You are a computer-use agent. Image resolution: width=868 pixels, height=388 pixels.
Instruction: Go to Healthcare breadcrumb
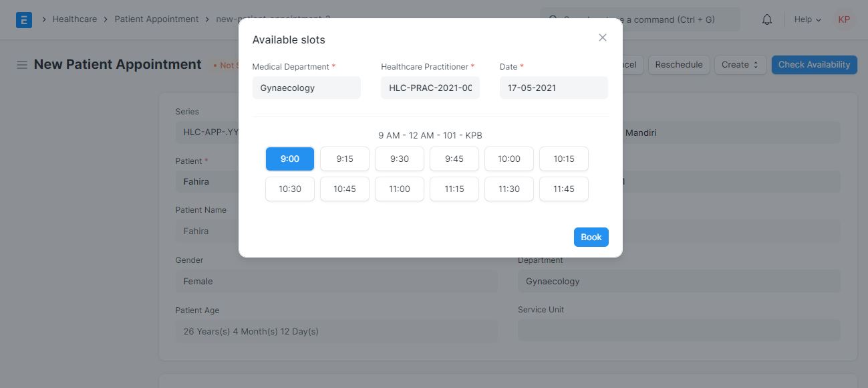pos(75,19)
